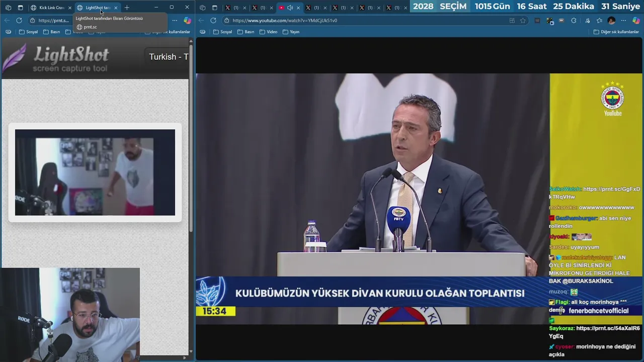Minimize the left browser window
The image size is (644, 362).
click(156, 8)
